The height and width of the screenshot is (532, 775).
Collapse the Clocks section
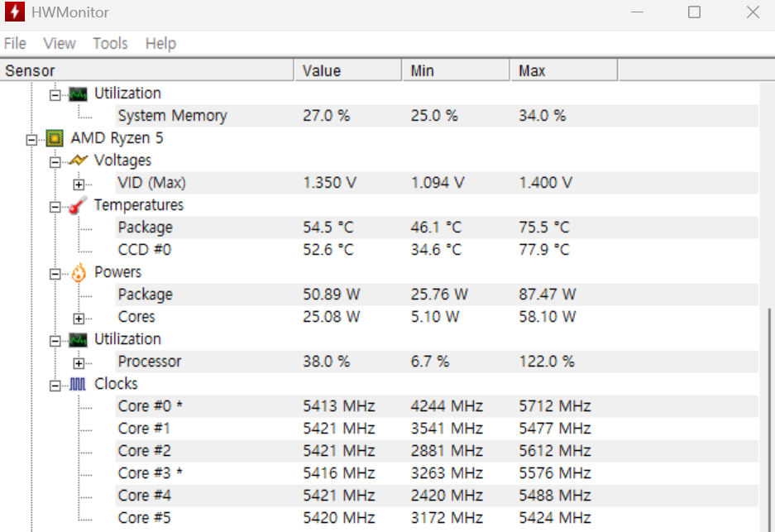pos(55,386)
